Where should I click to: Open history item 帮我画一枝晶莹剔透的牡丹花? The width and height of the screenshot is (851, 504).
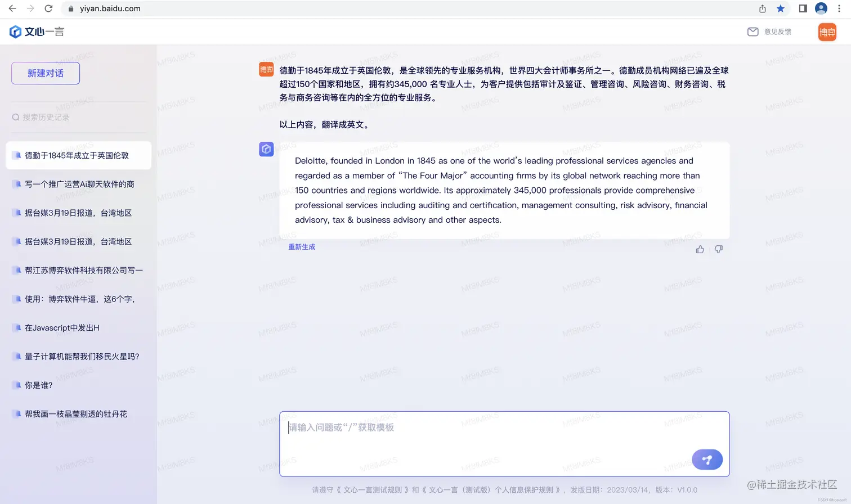coord(78,413)
